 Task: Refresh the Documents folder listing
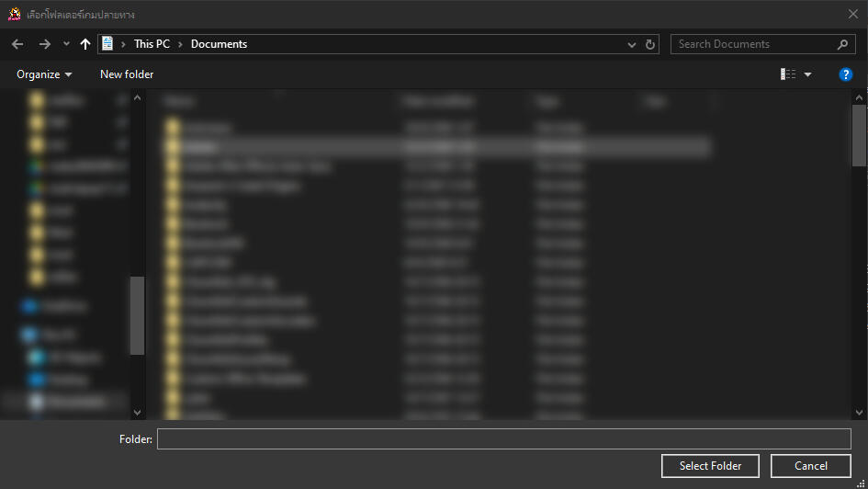651,44
